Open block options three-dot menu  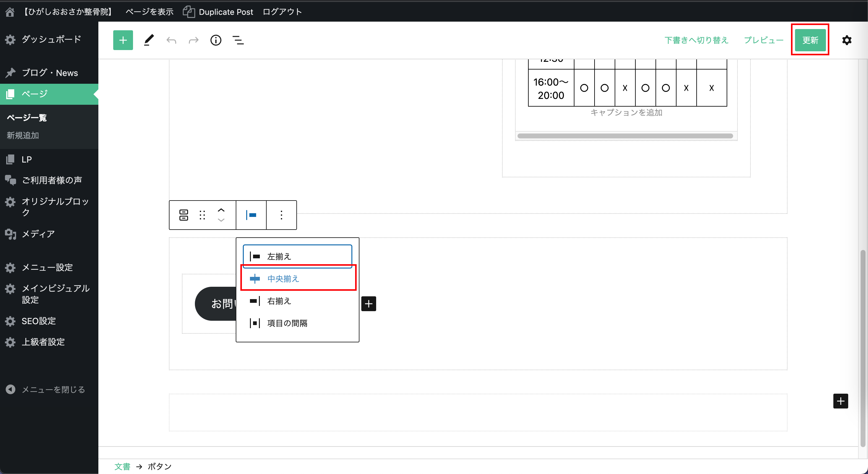point(281,215)
